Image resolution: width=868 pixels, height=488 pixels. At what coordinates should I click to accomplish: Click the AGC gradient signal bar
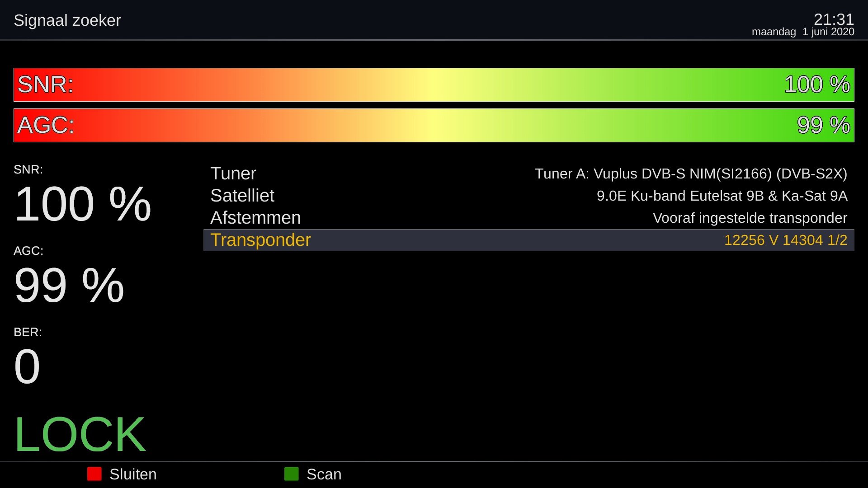(434, 125)
